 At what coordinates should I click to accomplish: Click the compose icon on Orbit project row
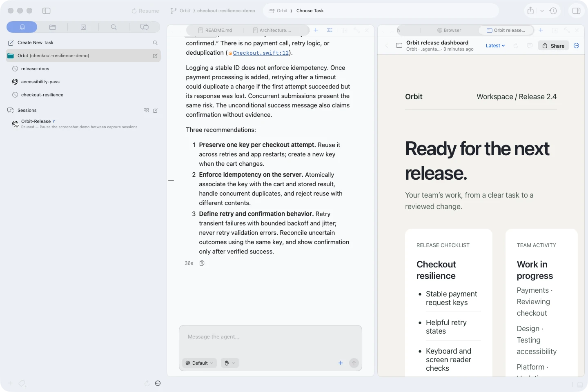click(155, 56)
